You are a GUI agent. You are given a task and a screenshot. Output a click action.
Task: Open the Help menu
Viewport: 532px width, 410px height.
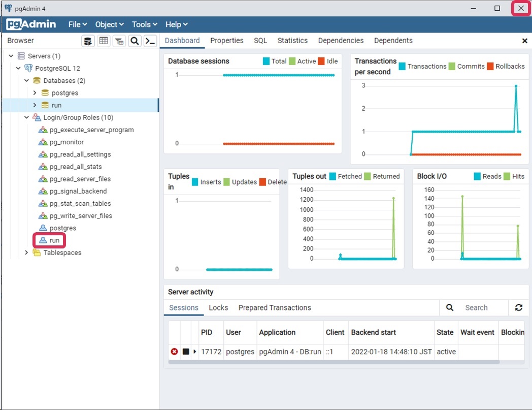177,24
